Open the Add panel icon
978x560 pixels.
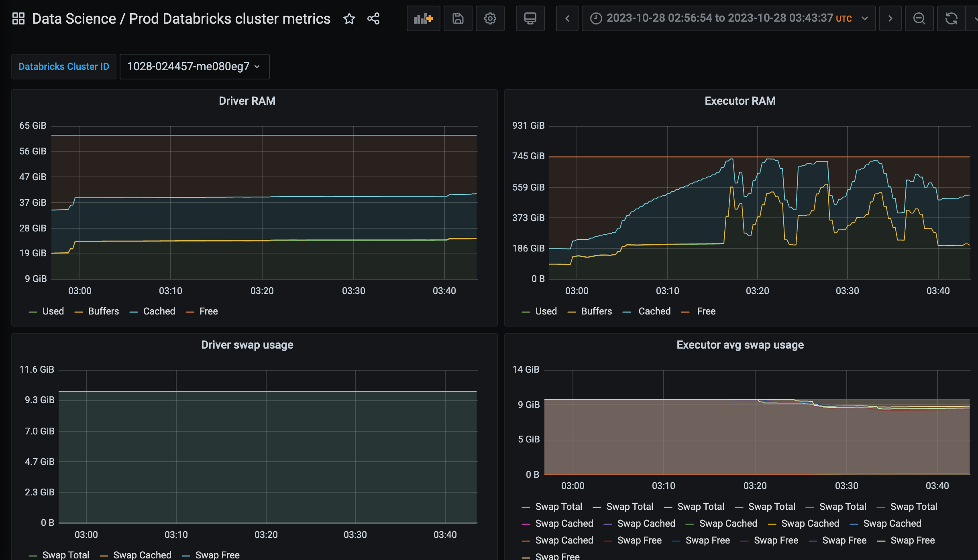pos(423,18)
